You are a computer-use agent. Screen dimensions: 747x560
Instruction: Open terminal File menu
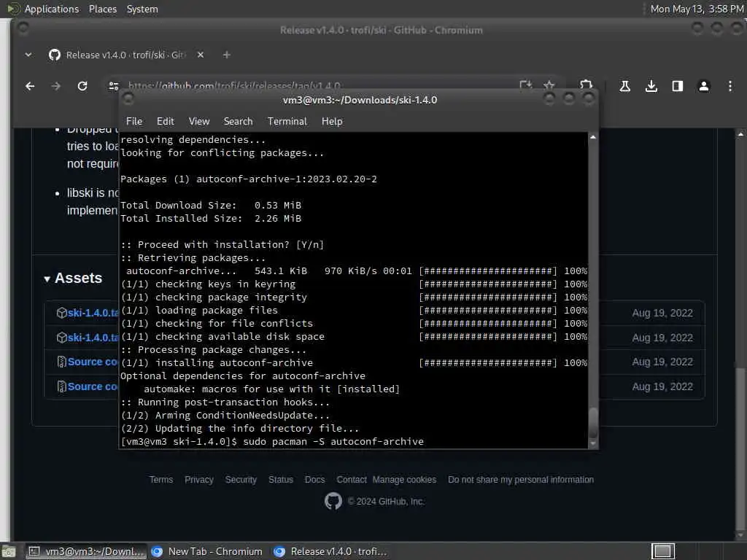[134, 122]
